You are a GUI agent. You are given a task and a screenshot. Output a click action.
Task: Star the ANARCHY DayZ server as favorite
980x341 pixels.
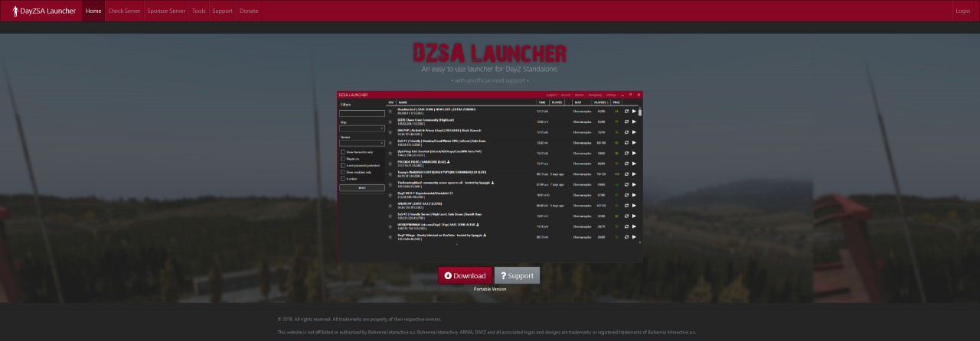(x=390, y=206)
